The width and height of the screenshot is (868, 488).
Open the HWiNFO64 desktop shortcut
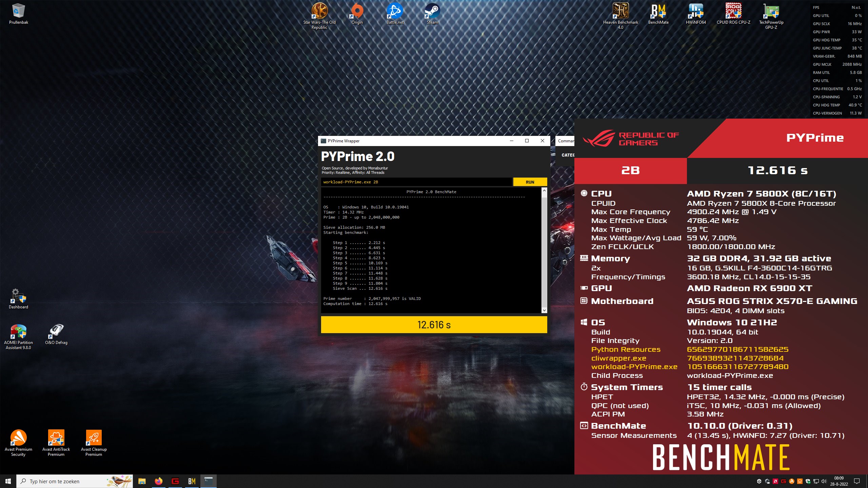tap(696, 14)
